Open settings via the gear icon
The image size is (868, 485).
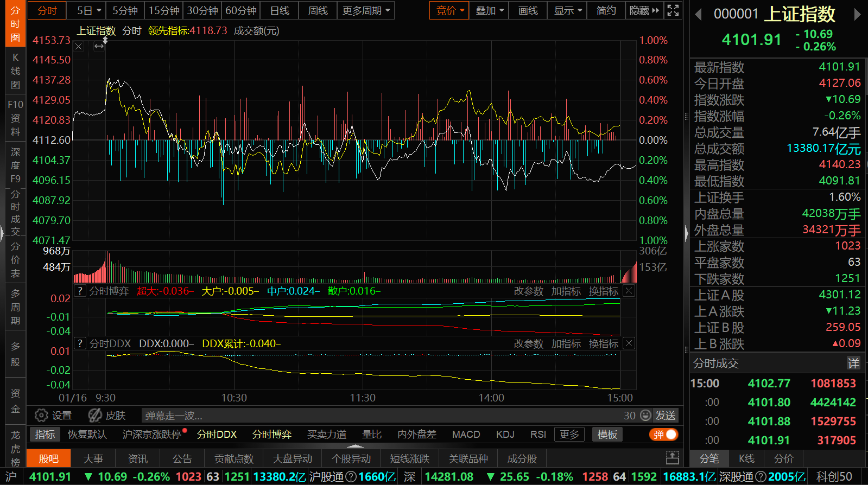(x=41, y=416)
